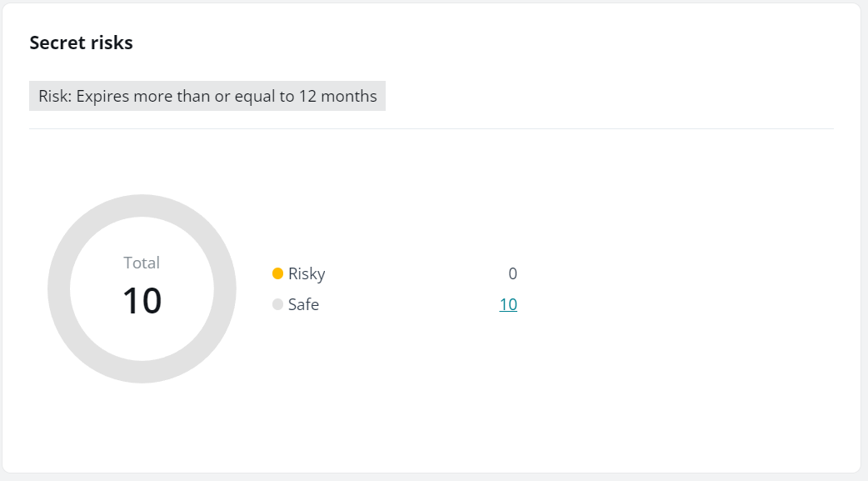Click the word "risks" in the heading
This screenshot has height=481, width=868.
click(111, 43)
